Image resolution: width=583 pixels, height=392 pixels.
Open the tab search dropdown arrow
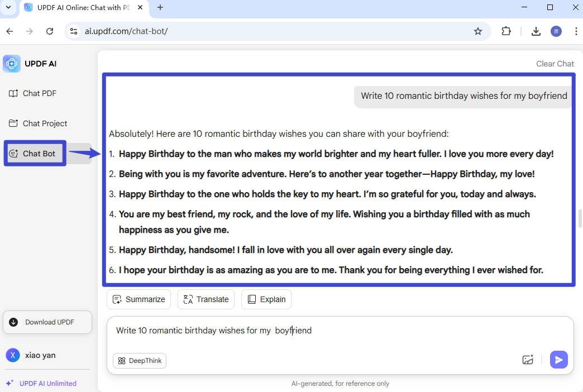coord(8,7)
